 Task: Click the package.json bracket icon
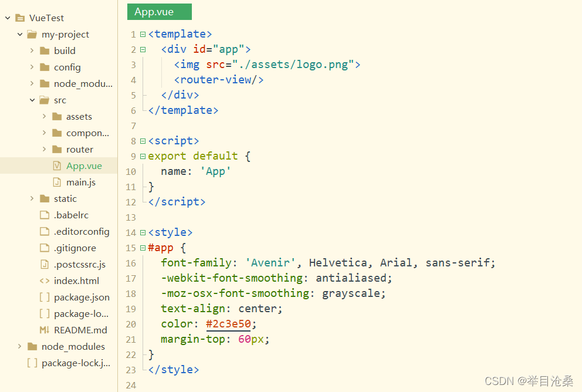click(45, 297)
